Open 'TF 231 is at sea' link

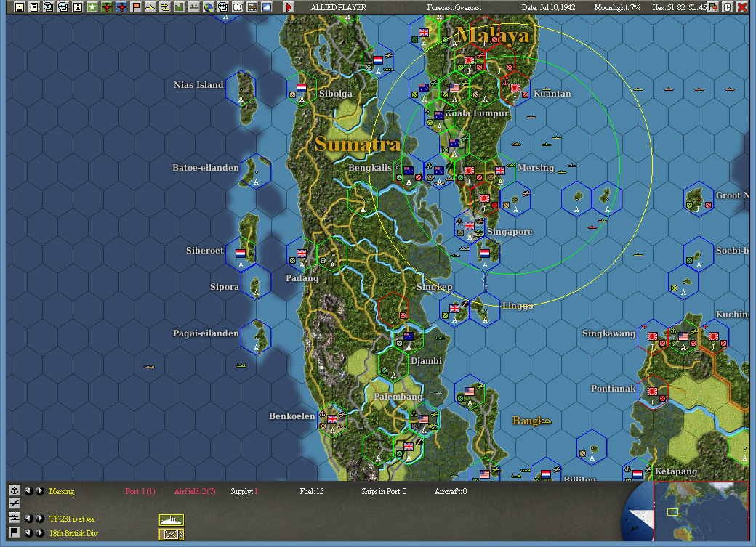[x=72, y=519]
